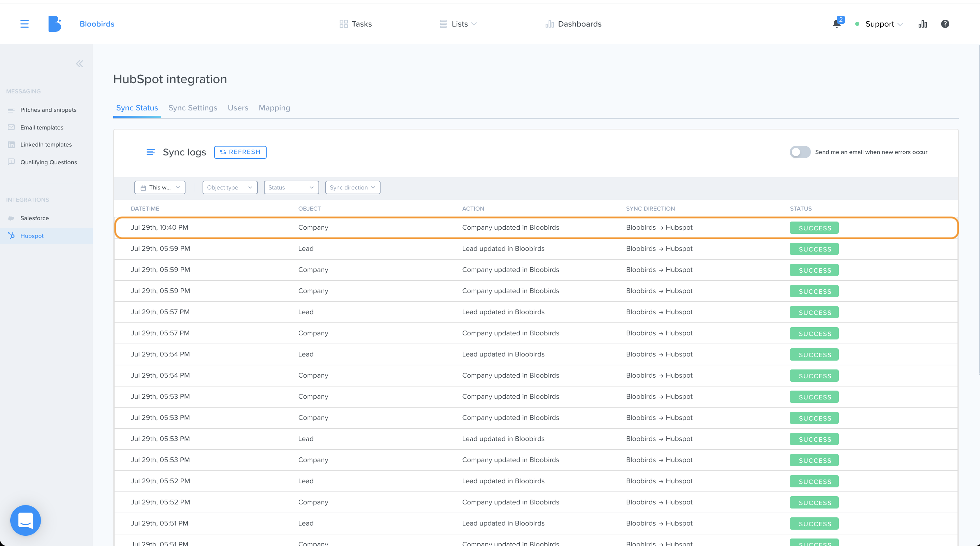980x546 pixels.
Task: Click the Bloobirds brand link
Action: [x=97, y=24]
